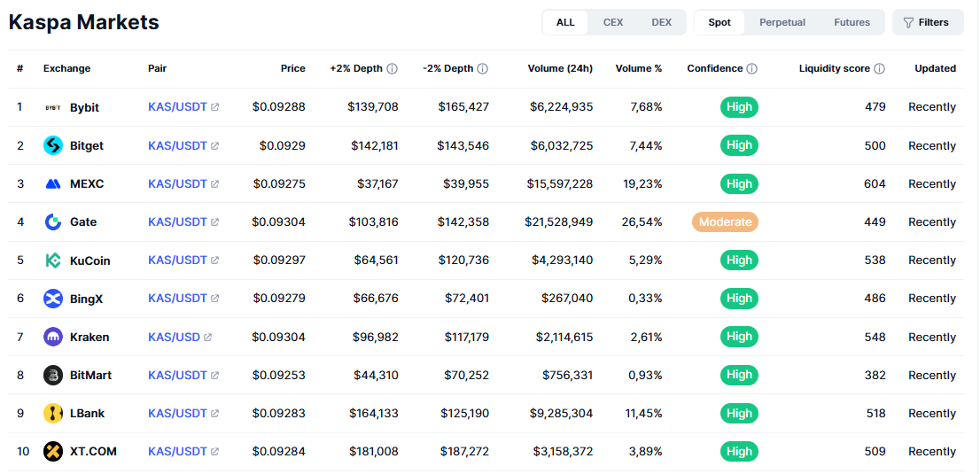Select the ALL exchanges tab

tap(565, 22)
